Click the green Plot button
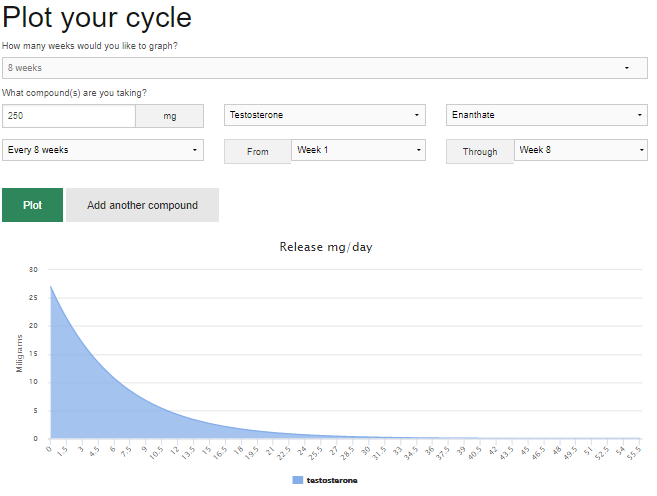Viewport: 657px width, 496px height. click(x=32, y=205)
